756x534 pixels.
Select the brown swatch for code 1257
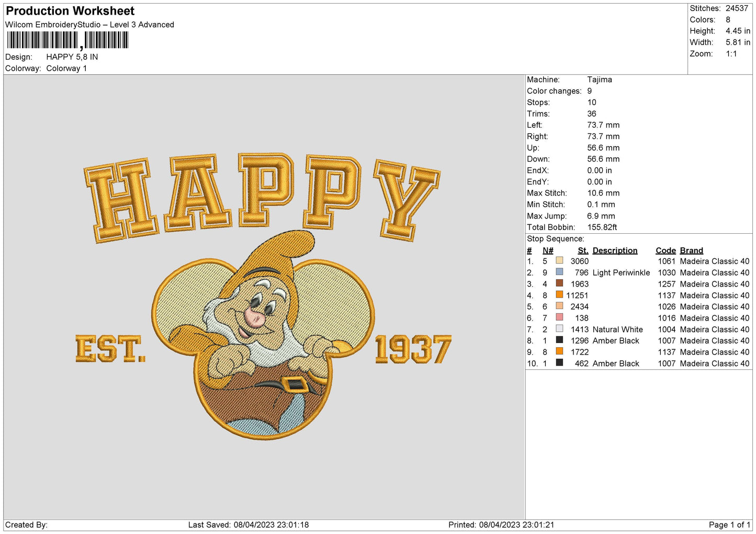(x=559, y=283)
